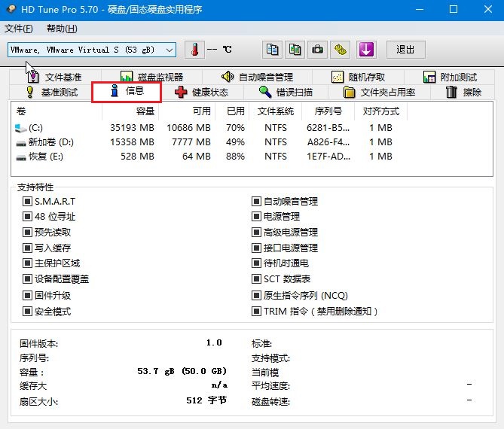Toggle the 安全模式 checkbox
Viewport: 504px width, 429px height.
pos(27,311)
